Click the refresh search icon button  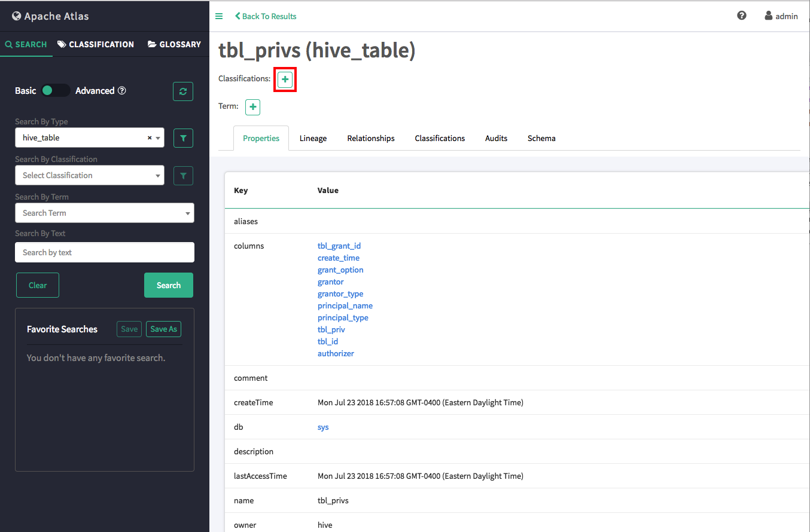183,91
